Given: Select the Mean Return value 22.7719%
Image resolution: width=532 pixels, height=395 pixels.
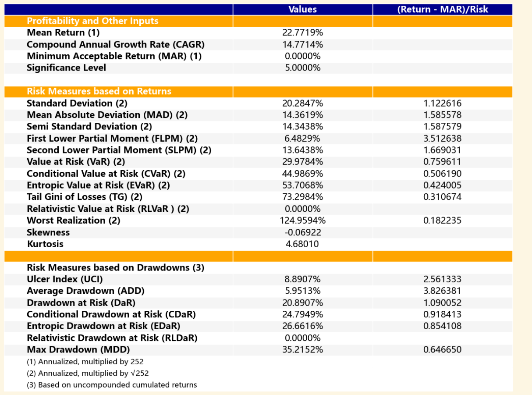Looking at the screenshot, I should coord(302,32).
